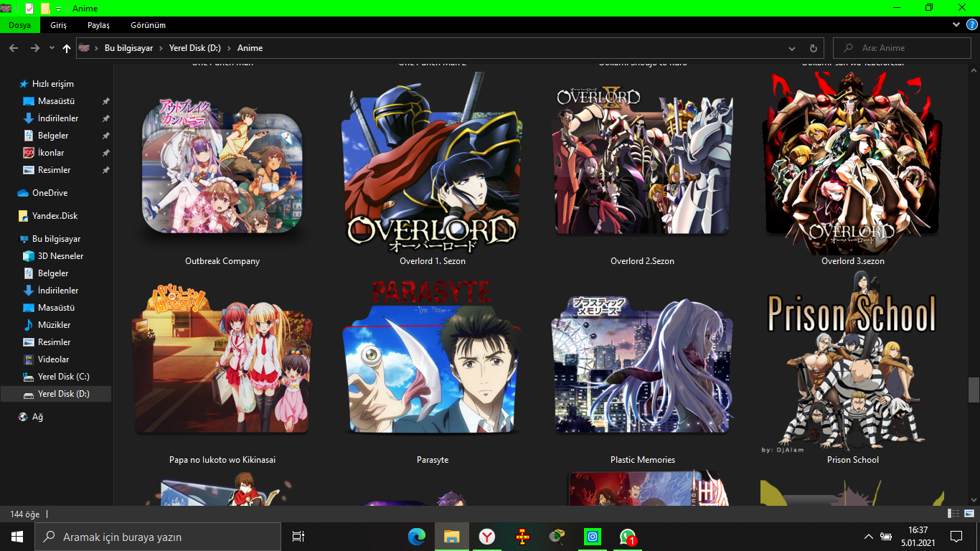Image resolution: width=980 pixels, height=551 pixels.
Task: Select OneDrive in the navigation pane
Action: tap(50, 193)
